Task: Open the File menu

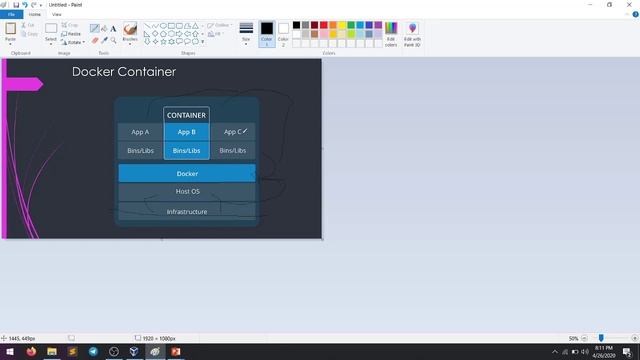Action: click(11, 14)
